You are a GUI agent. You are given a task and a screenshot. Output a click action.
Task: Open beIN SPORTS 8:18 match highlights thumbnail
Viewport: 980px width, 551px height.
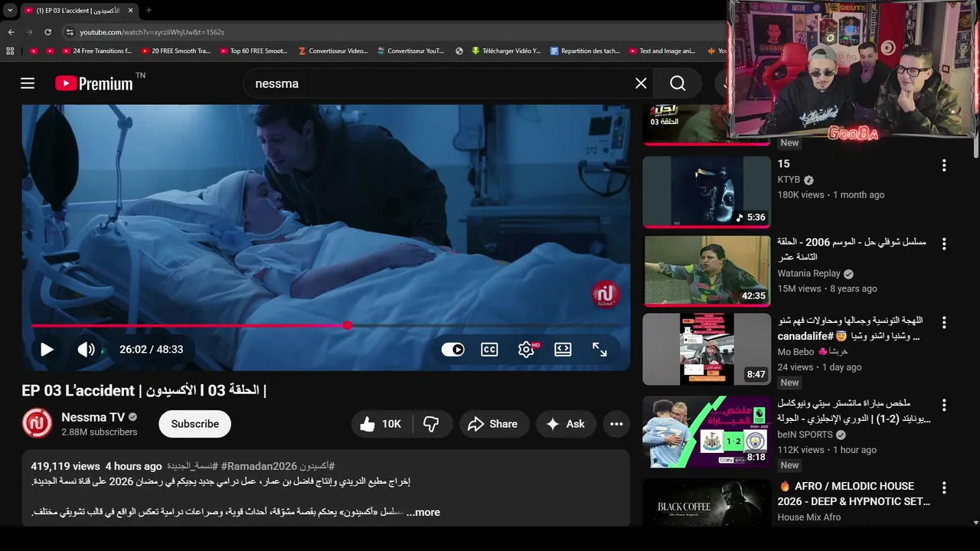tap(707, 432)
